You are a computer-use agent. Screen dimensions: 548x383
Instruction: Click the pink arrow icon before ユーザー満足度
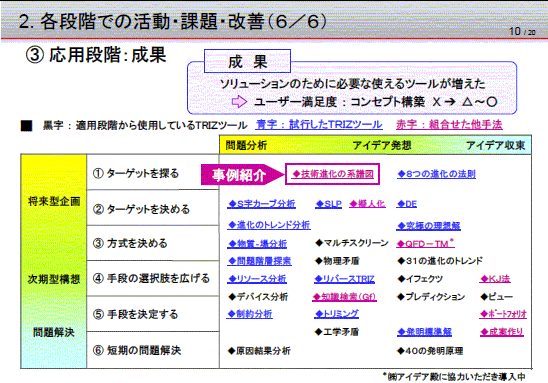[x=239, y=102]
